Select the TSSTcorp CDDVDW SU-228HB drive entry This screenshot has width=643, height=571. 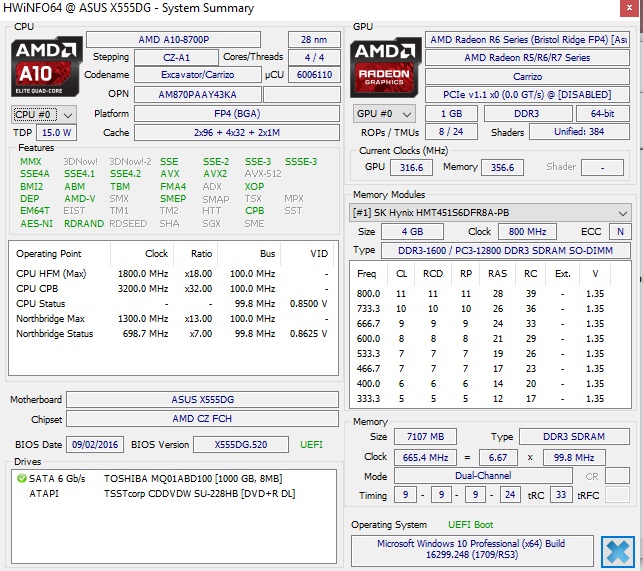click(173, 493)
